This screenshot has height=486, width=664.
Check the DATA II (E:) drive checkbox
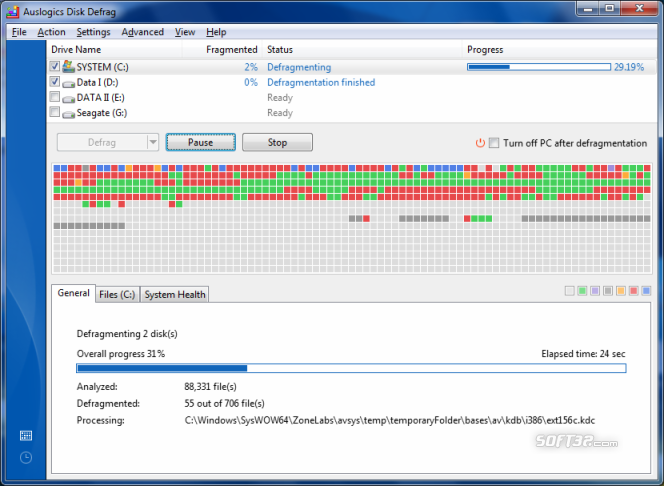54,97
